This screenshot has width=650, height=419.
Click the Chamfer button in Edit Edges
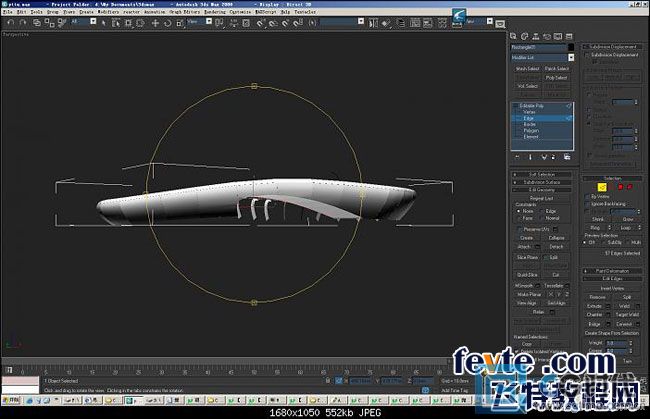coord(594,315)
